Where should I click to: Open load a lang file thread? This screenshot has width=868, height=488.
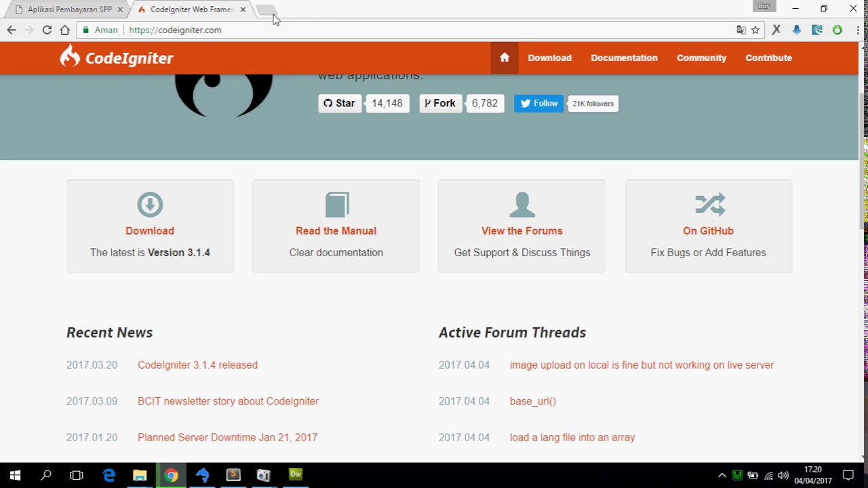572,437
